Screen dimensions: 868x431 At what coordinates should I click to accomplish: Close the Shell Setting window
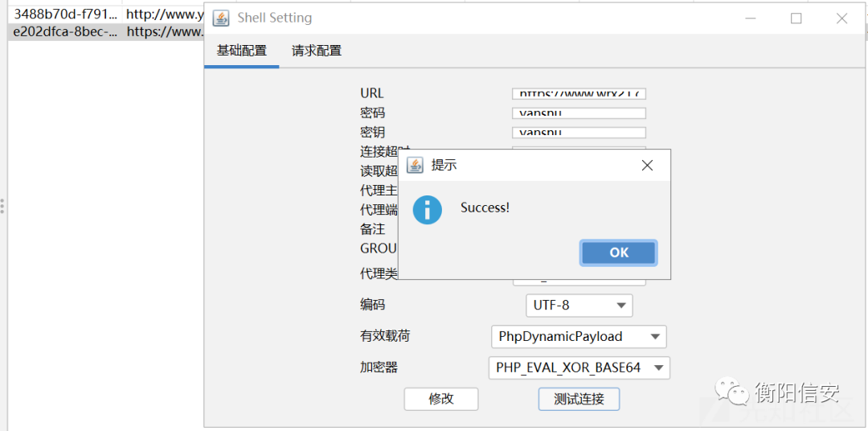pos(842,18)
